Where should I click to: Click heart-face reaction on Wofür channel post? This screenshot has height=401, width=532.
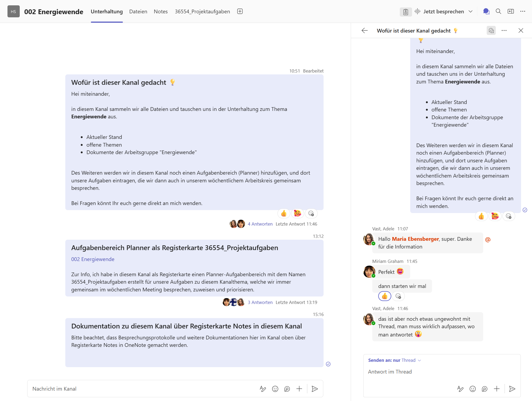[297, 213]
